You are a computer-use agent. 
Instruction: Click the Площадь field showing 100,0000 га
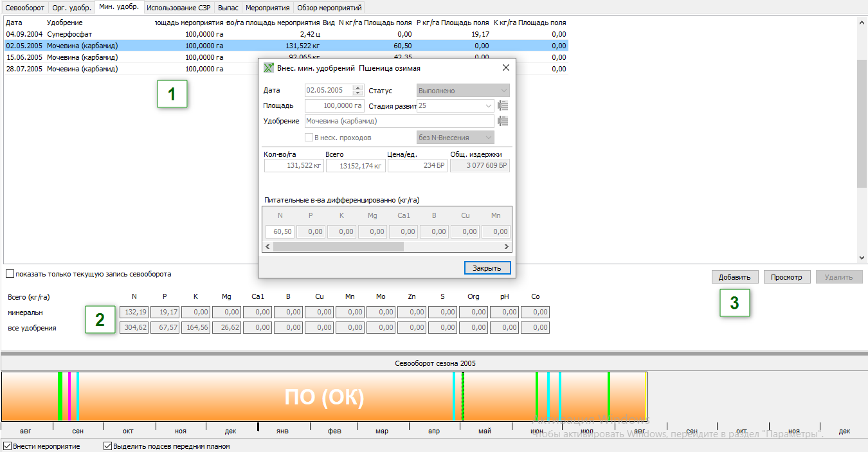[x=334, y=106]
